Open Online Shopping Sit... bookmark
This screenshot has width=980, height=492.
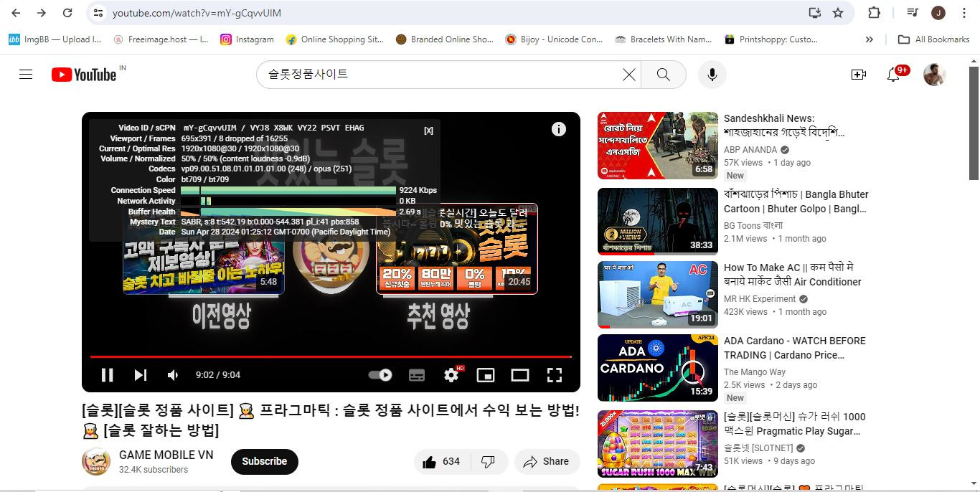tap(335, 39)
